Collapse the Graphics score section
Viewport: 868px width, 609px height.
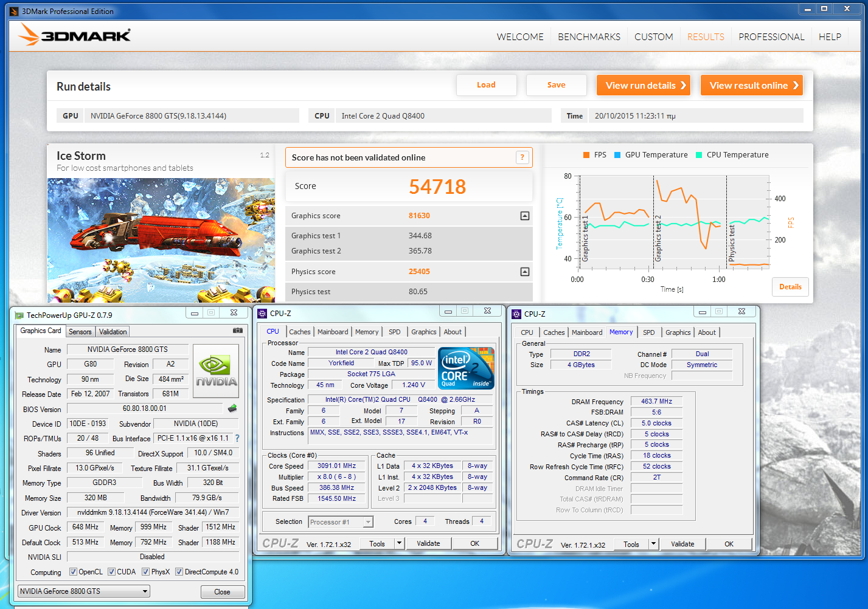coord(525,216)
